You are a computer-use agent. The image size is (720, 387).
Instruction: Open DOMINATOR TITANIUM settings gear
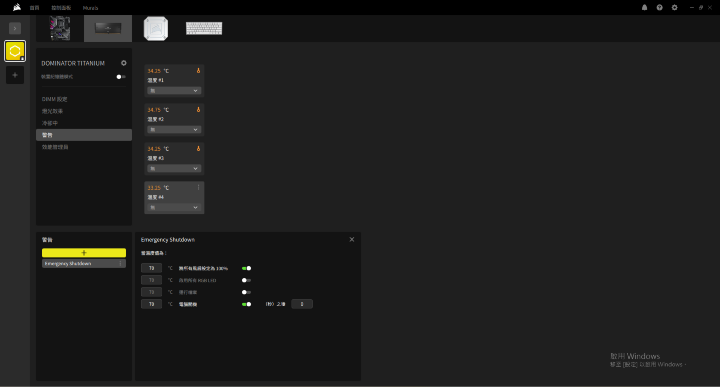124,63
